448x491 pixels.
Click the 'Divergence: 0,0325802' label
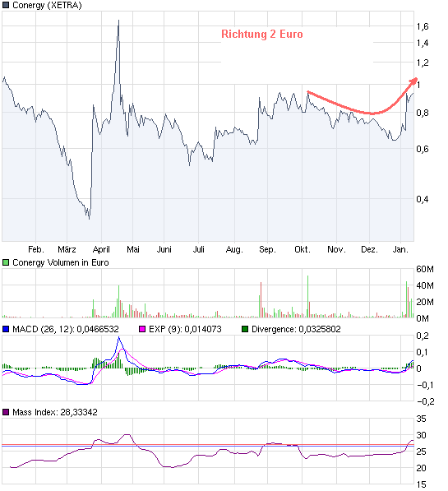point(296,329)
